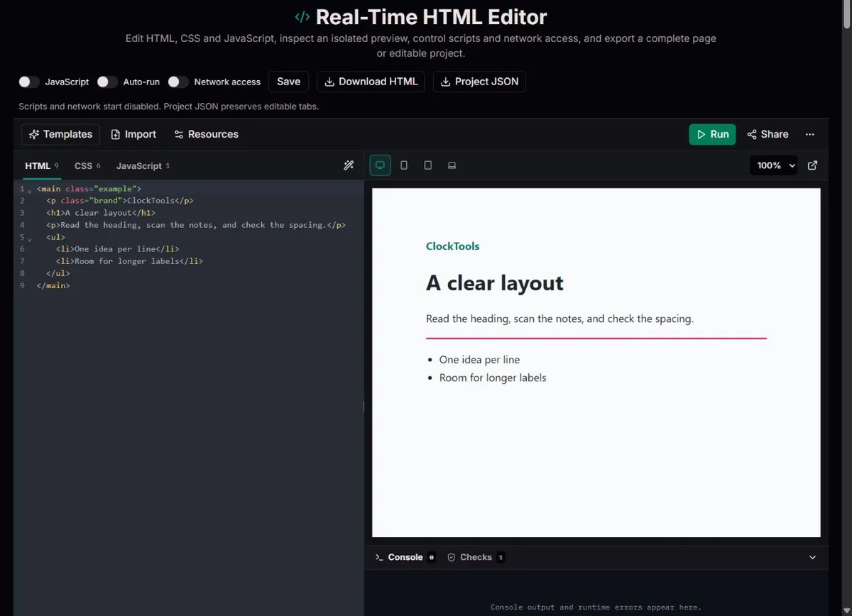Viewport: 852px width, 616px height.
Task: Click the Save button
Action: pyautogui.click(x=288, y=82)
